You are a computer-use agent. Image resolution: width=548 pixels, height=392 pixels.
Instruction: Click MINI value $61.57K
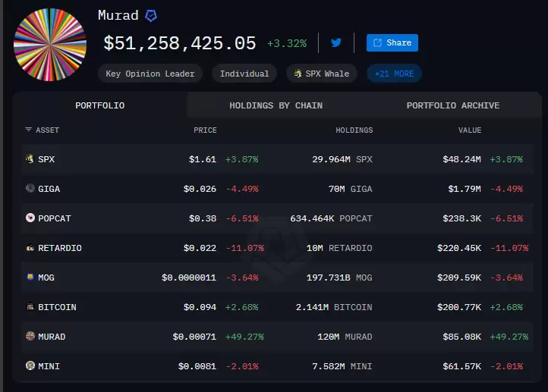click(462, 366)
